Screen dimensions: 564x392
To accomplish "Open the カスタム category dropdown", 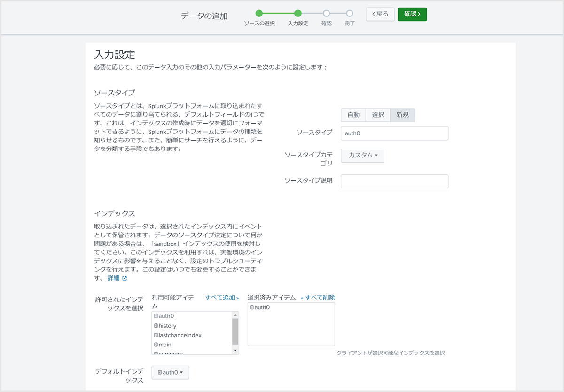I will click(362, 156).
